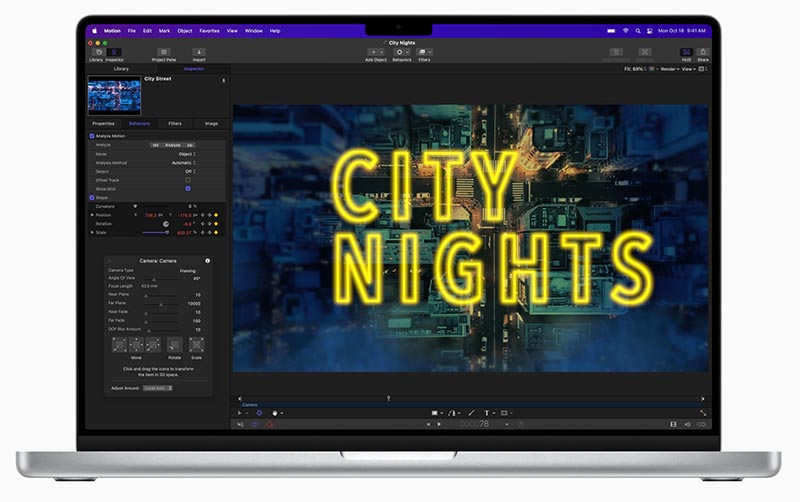
Task: Open the Camera Type Framing popup
Action: point(187,271)
